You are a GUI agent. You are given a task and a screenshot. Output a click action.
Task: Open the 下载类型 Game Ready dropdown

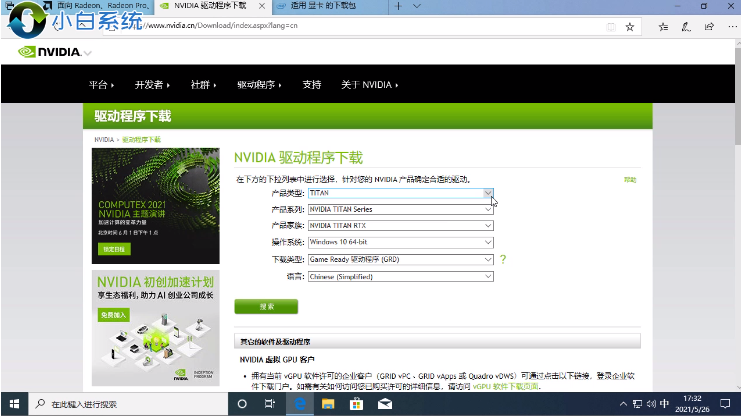pos(401,260)
